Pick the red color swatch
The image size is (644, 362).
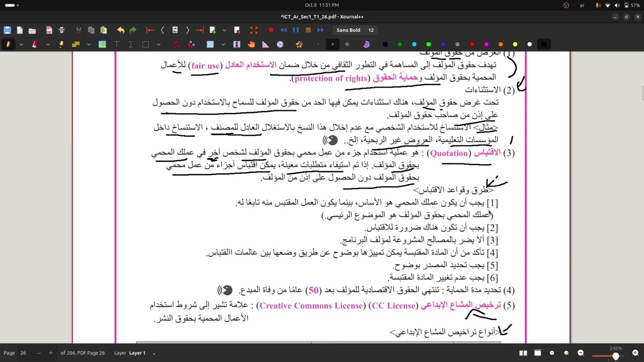471,44
